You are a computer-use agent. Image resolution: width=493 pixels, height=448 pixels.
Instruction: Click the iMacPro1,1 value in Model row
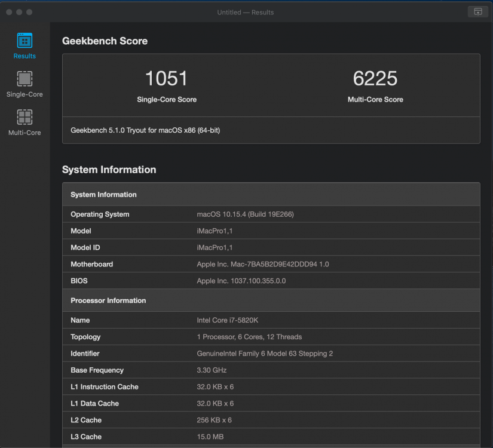[215, 231]
